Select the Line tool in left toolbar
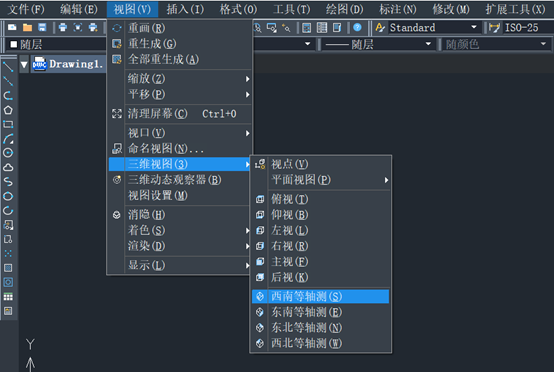This screenshot has width=554, height=372. [8, 66]
